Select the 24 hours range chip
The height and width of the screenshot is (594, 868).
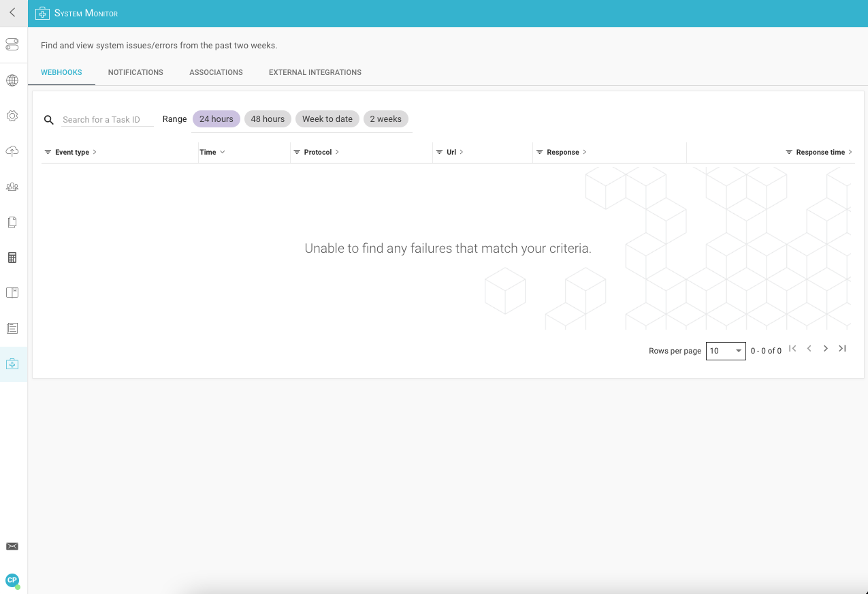point(216,119)
